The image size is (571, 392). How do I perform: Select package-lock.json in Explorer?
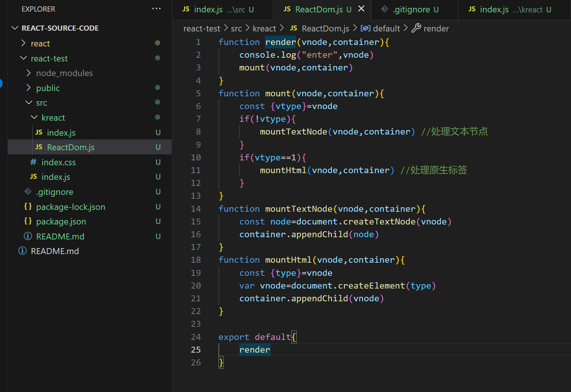[71, 206]
